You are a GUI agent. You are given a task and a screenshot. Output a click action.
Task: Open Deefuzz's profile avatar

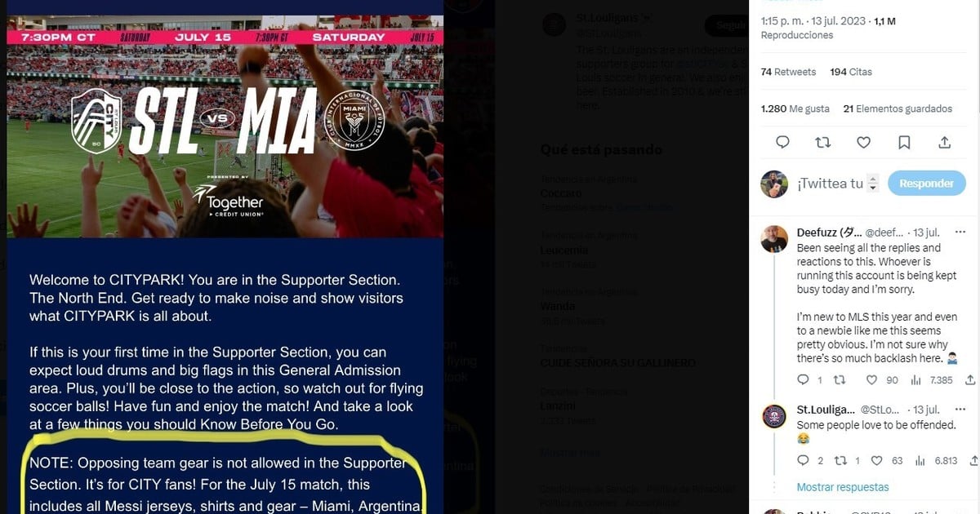774,239
